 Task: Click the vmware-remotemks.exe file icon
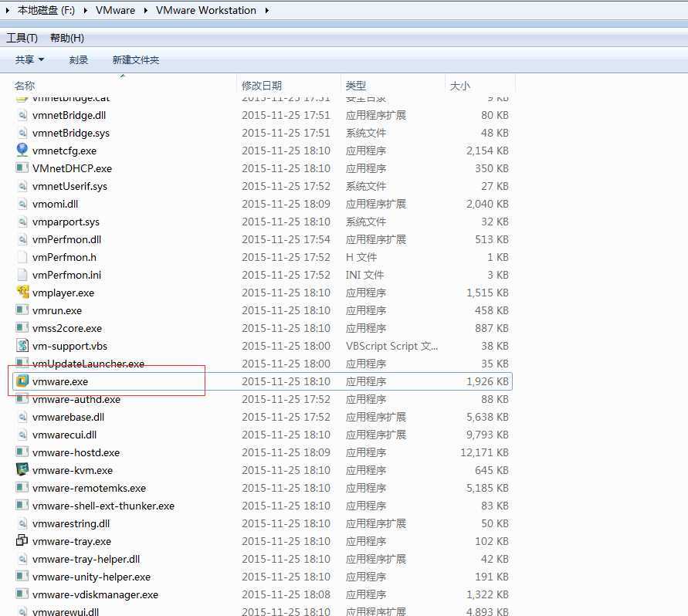pyautogui.click(x=22, y=487)
